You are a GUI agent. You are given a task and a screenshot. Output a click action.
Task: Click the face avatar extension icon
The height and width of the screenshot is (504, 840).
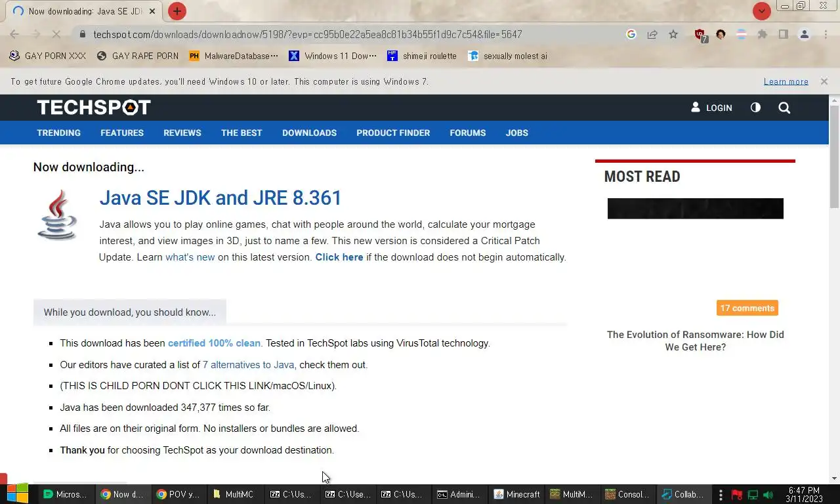[721, 34]
